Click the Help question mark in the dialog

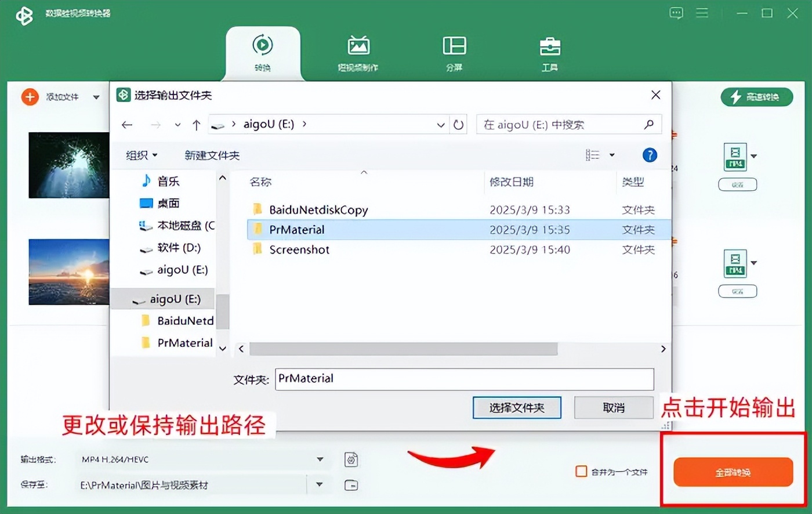tap(650, 155)
